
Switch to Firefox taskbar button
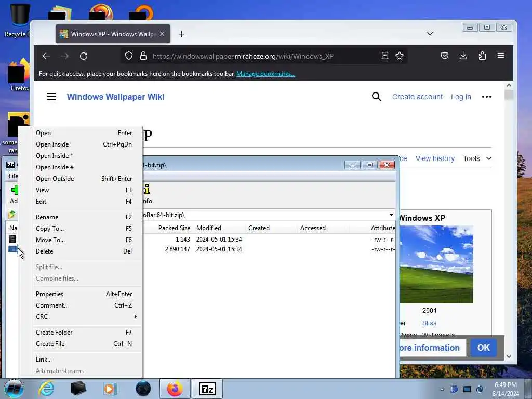175,389
